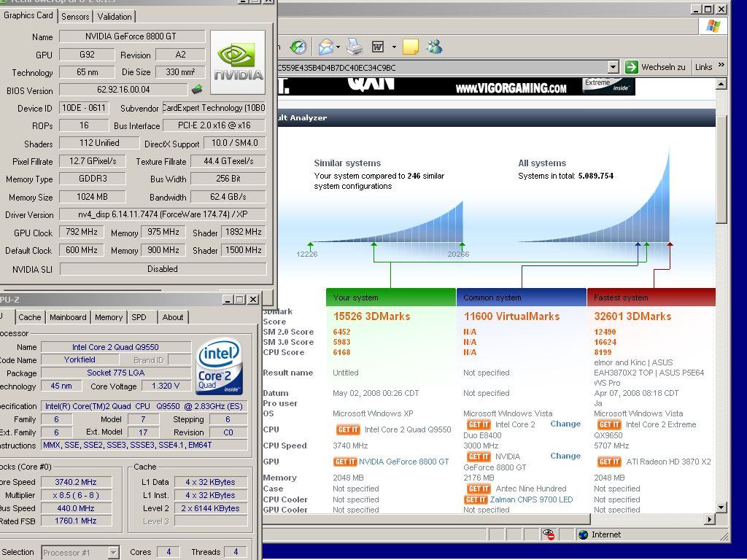
Task: Click the 15526 3DMarks score
Action: [371, 316]
